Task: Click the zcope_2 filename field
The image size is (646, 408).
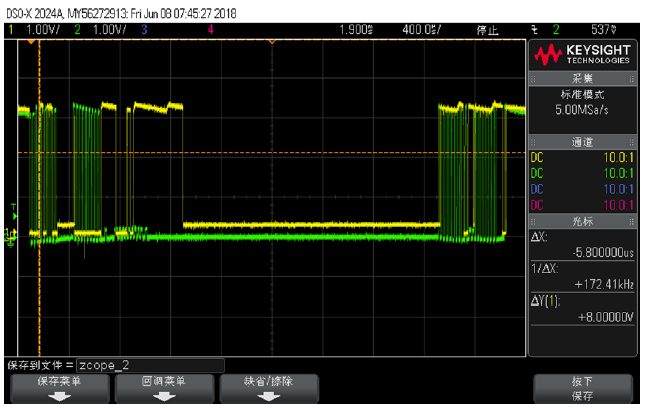Action: (150, 365)
